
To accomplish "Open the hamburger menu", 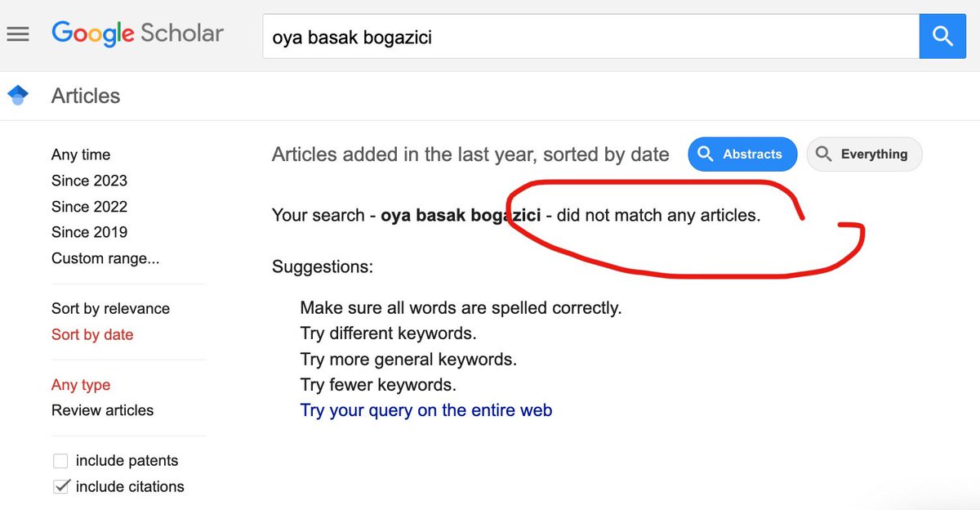I will point(18,34).
